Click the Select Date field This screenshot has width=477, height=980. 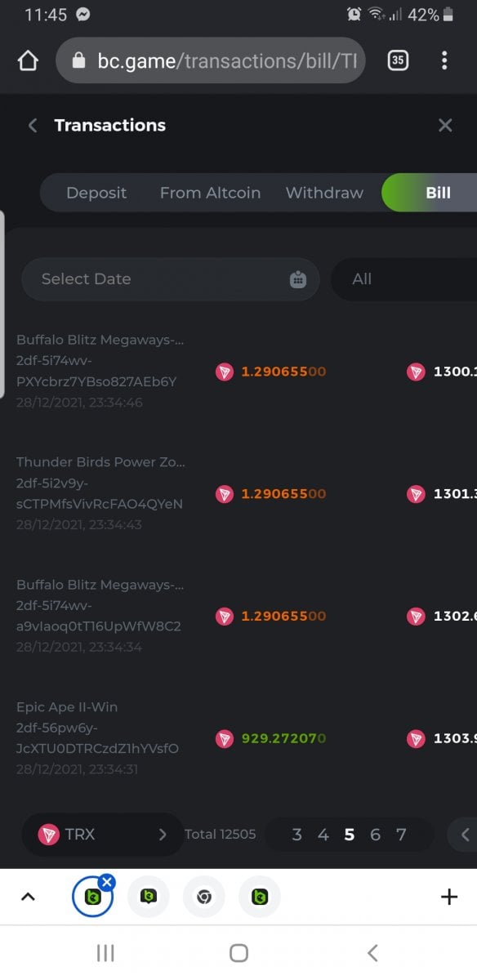171,279
